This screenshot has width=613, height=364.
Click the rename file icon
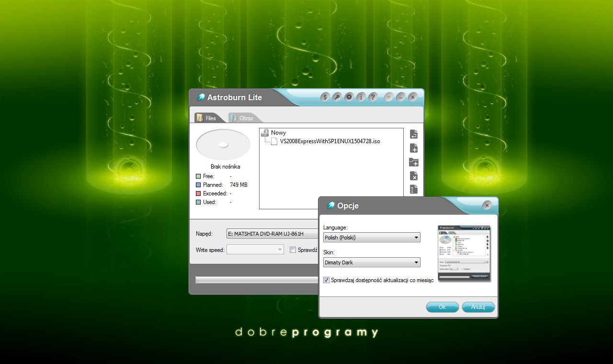click(x=414, y=189)
